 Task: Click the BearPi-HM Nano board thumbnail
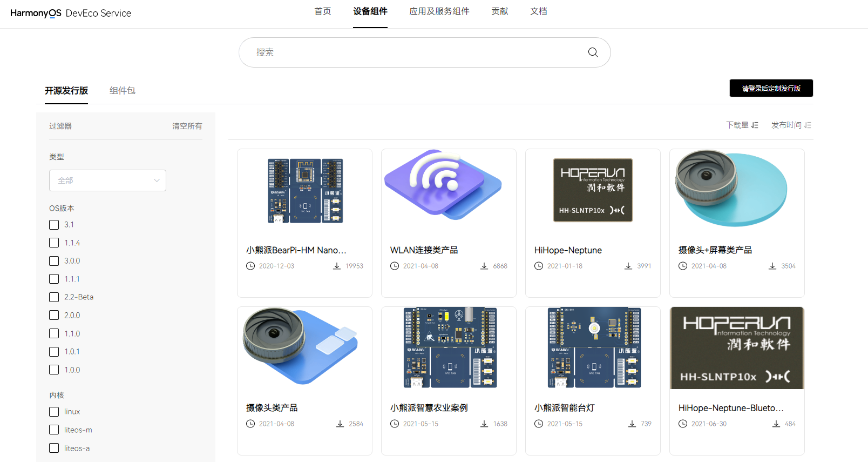[305, 191]
